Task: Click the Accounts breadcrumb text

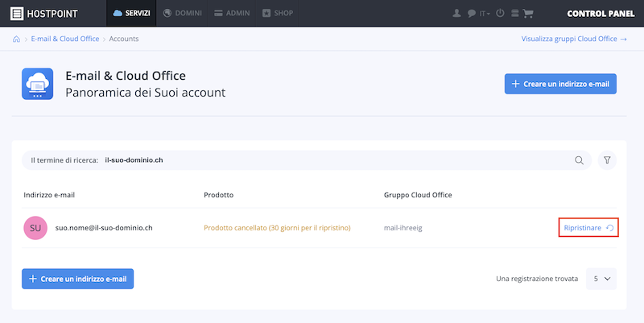Action: [124, 39]
